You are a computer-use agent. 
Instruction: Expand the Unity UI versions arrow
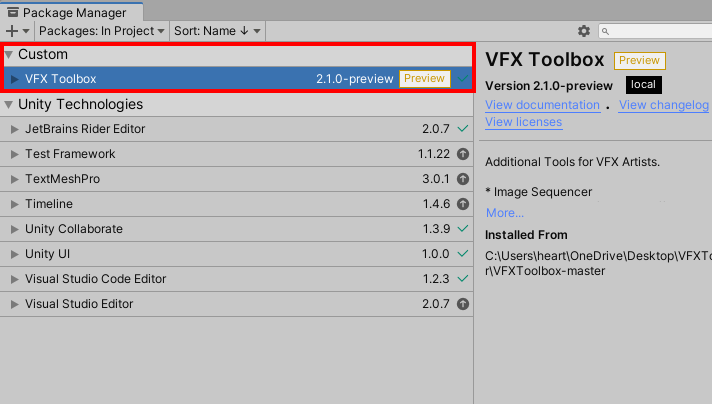15,254
